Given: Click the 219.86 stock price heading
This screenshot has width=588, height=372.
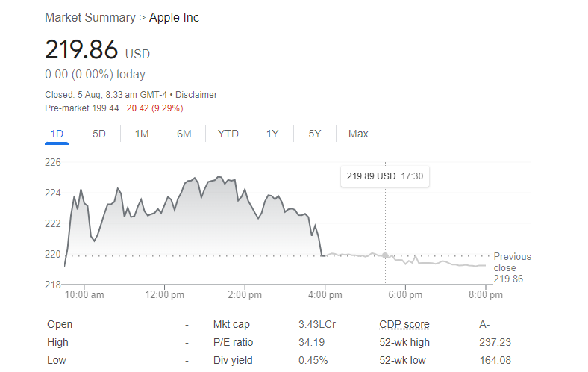Looking at the screenshot, I should (x=81, y=49).
